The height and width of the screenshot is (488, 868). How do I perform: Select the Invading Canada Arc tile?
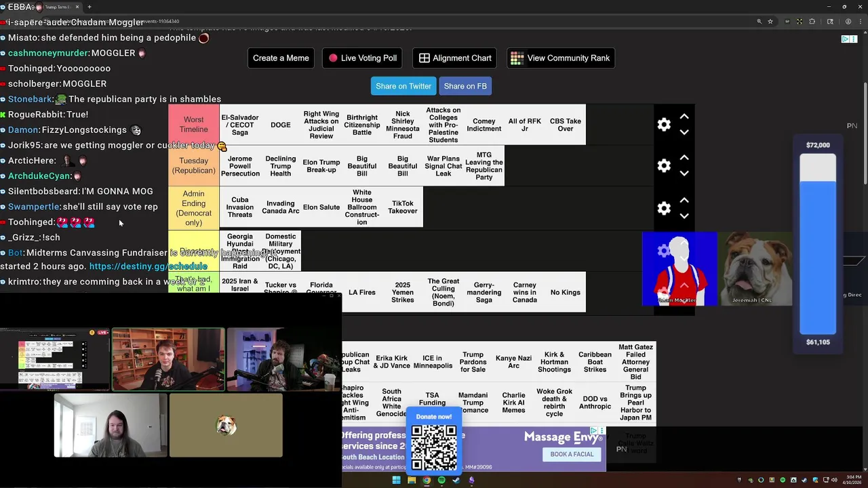click(281, 207)
